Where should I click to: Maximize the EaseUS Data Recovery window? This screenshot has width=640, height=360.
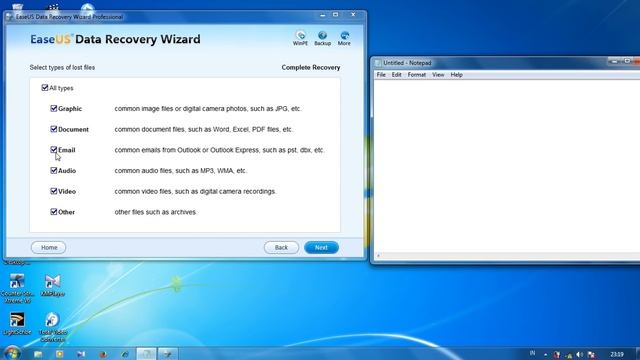(x=336, y=15)
